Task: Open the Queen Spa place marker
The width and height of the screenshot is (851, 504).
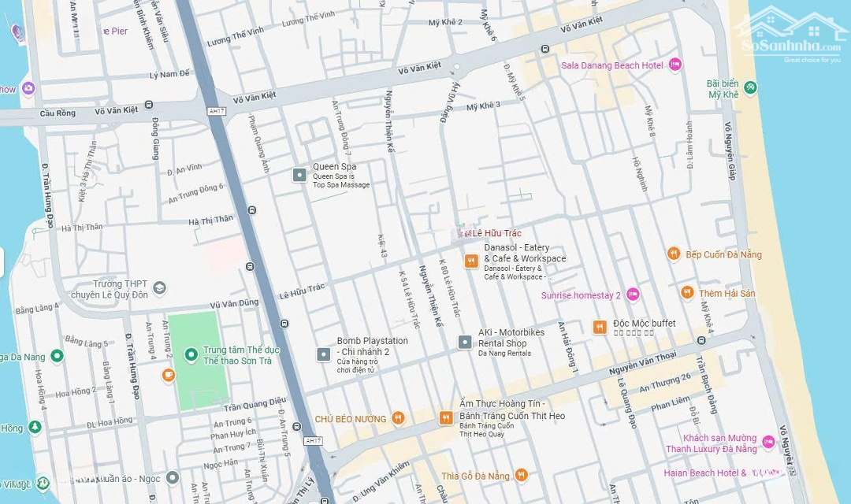Action: (x=299, y=175)
